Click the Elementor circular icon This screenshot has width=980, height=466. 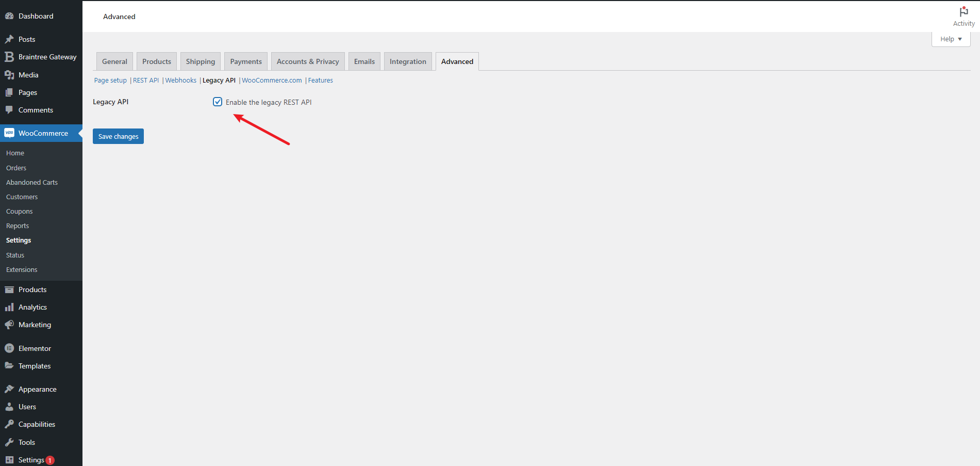pyautogui.click(x=9, y=348)
